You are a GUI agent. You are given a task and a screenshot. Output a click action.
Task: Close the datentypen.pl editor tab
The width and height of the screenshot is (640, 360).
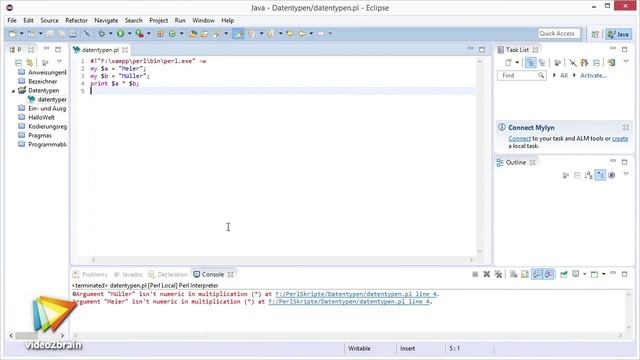(x=125, y=50)
